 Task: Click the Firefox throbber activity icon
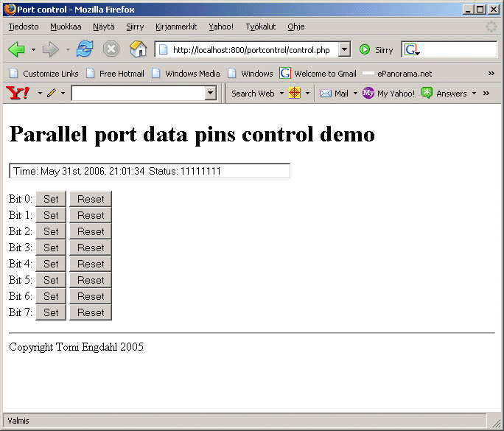(x=491, y=27)
